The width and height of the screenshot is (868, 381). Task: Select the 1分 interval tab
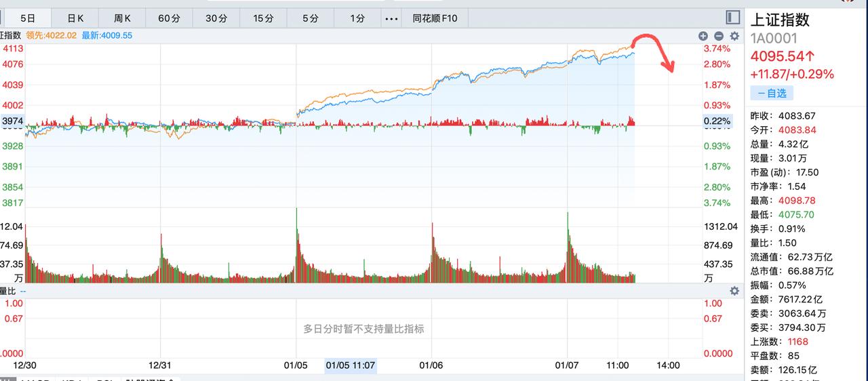(x=357, y=18)
